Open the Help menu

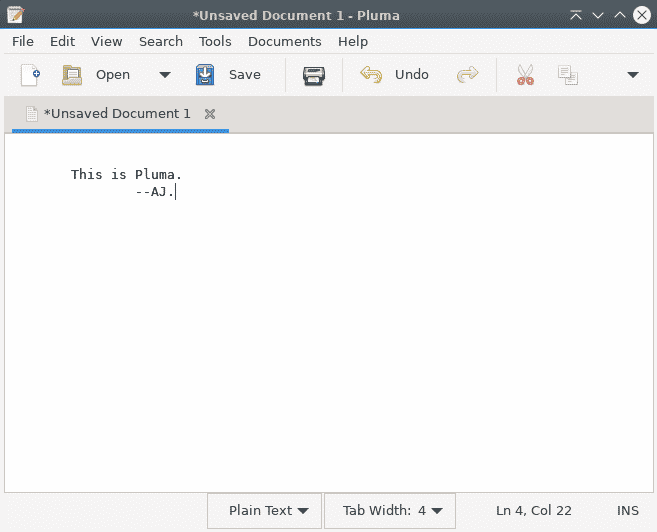(353, 41)
